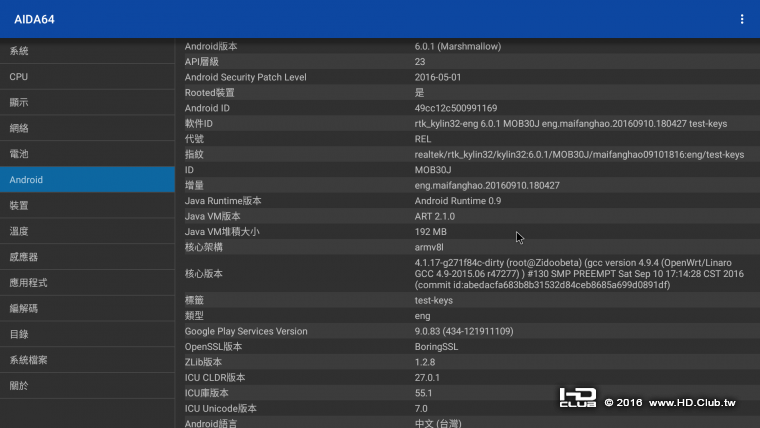Screen dimensions: 760x428
Task: Select the 系統 sidebar item
Action: pos(87,51)
